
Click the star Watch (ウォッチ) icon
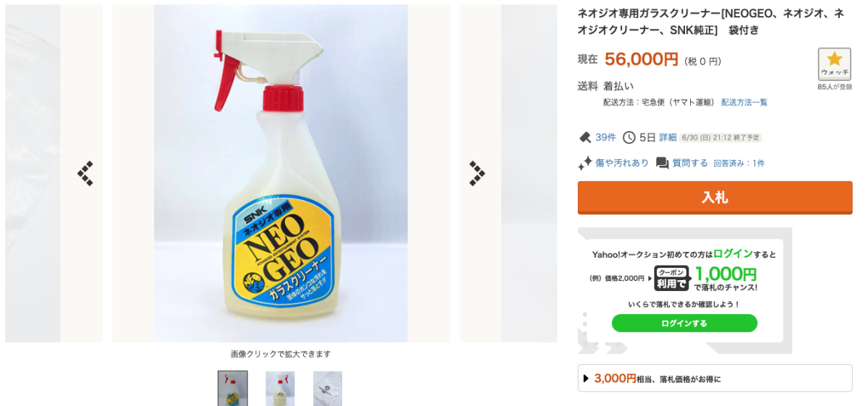click(834, 64)
